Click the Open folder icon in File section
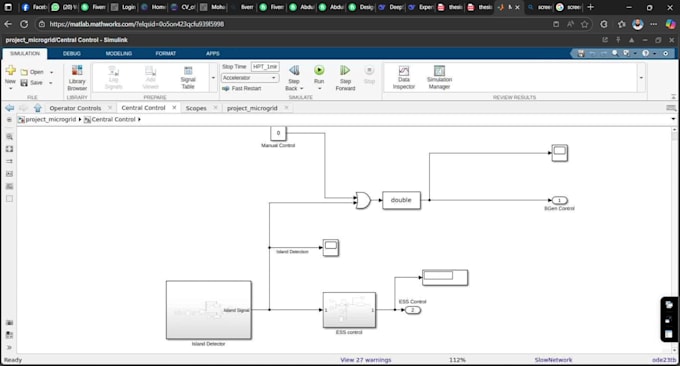The height and width of the screenshot is (366, 680). 24,72
